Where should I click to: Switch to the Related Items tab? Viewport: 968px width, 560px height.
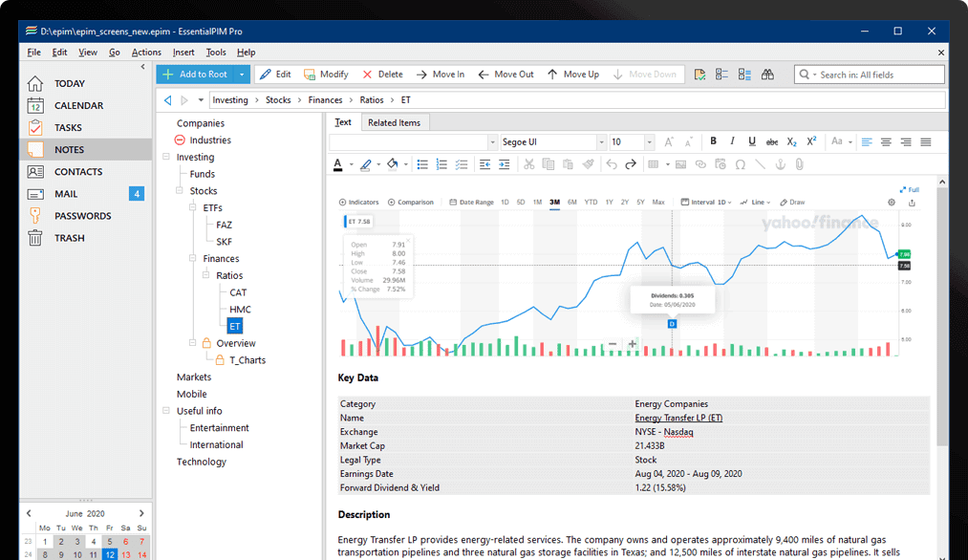click(394, 122)
